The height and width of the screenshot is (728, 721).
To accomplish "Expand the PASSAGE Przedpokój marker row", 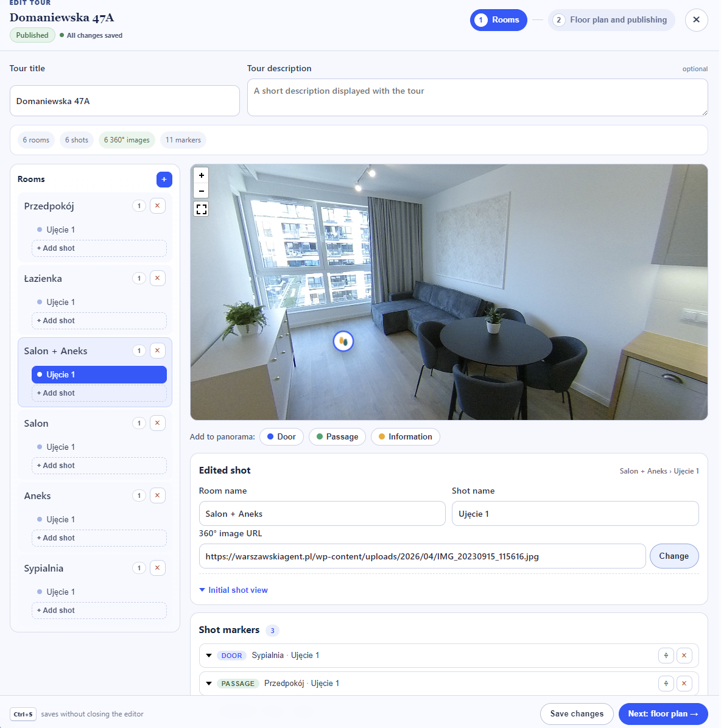I will coord(209,684).
